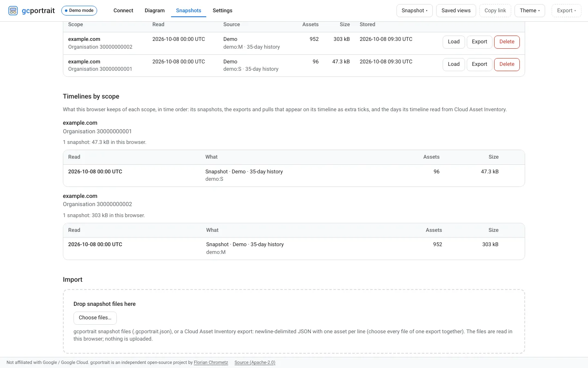Select the Snapshots tab
The height and width of the screenshot is (368, 588).
[x=189, y=11]
